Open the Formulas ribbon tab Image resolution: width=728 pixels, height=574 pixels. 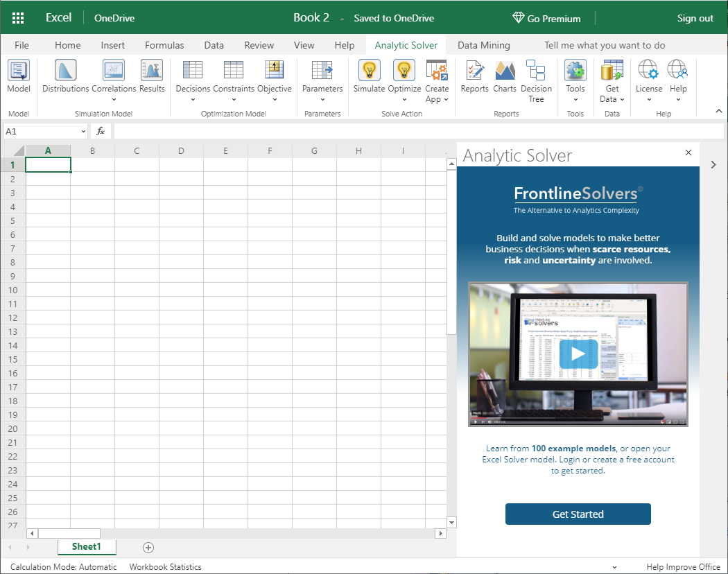(164, 45)
